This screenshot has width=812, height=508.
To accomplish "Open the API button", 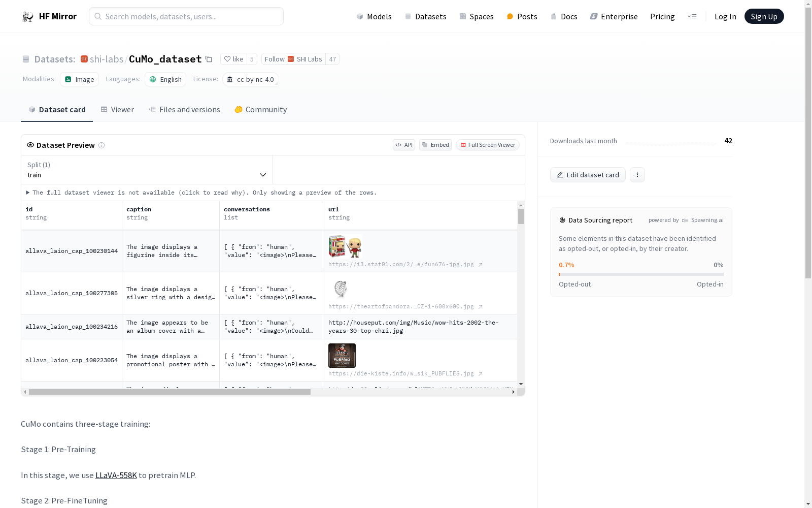I will [x=404, y=145].
